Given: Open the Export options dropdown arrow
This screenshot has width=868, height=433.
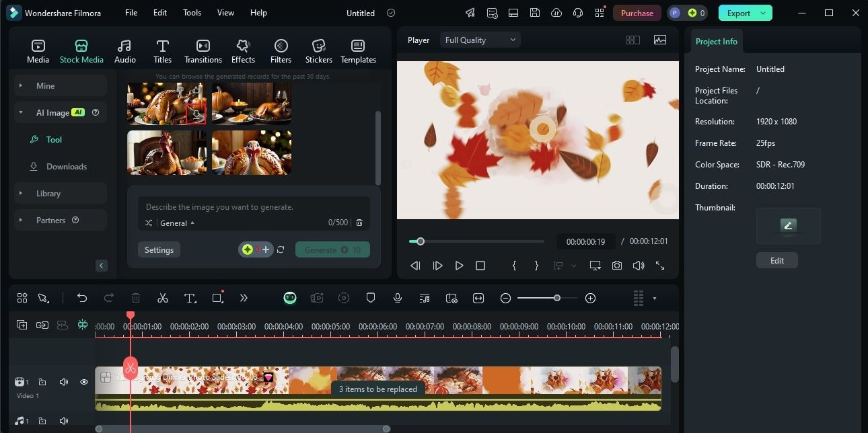Looking at the screenshot, I should click(x=763, y=13).
